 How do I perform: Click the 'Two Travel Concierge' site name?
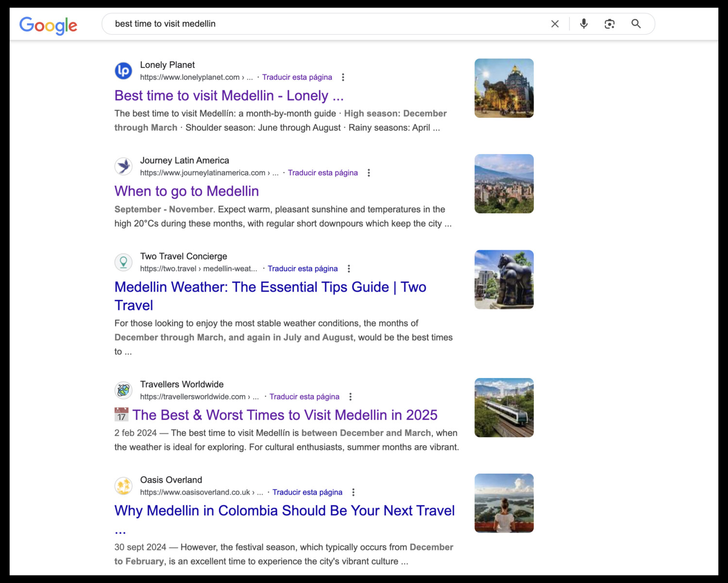[184, 256]
